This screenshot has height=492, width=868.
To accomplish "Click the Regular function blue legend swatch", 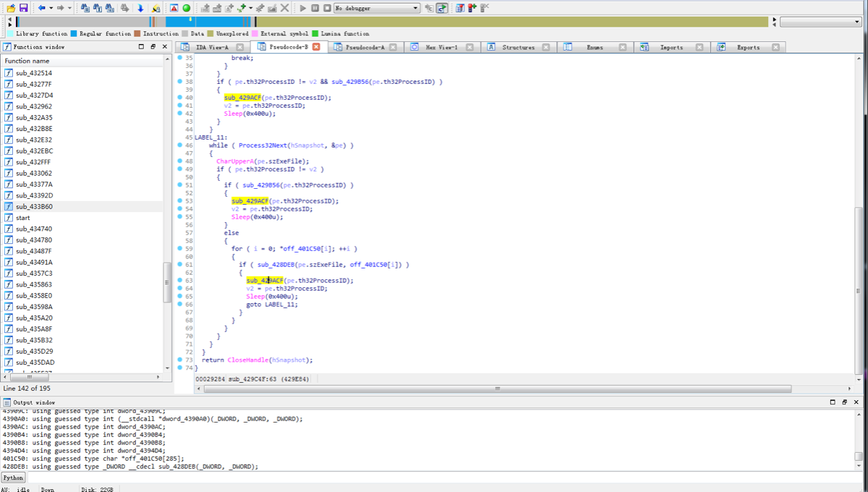I will point(74,33).
